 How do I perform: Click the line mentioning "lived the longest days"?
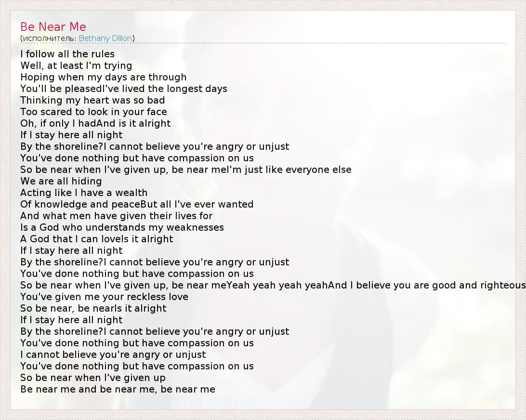tap(124, 89)
